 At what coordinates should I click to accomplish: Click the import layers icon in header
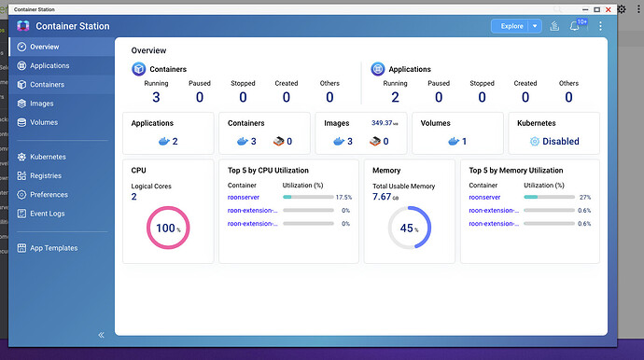pos(554,26)
